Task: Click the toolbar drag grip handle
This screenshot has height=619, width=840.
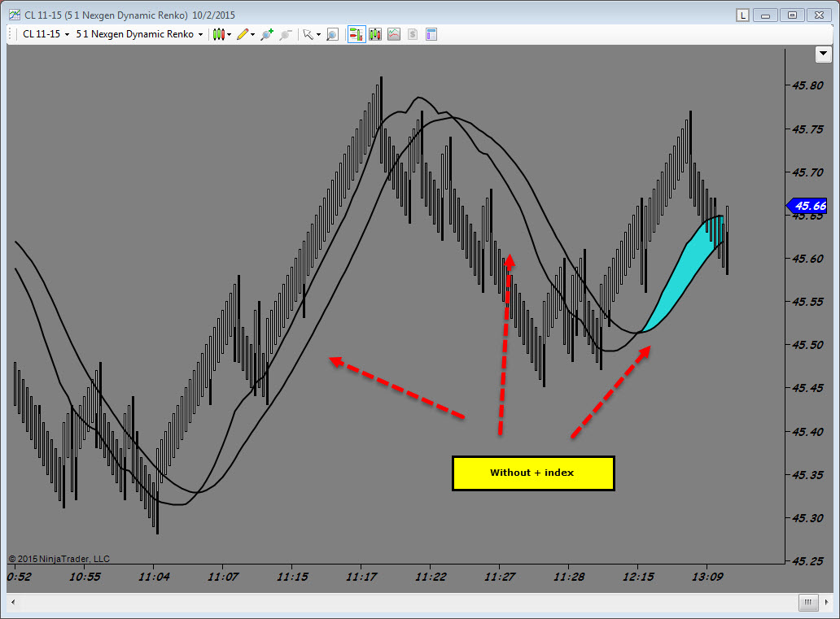Action: coord(10,35)
